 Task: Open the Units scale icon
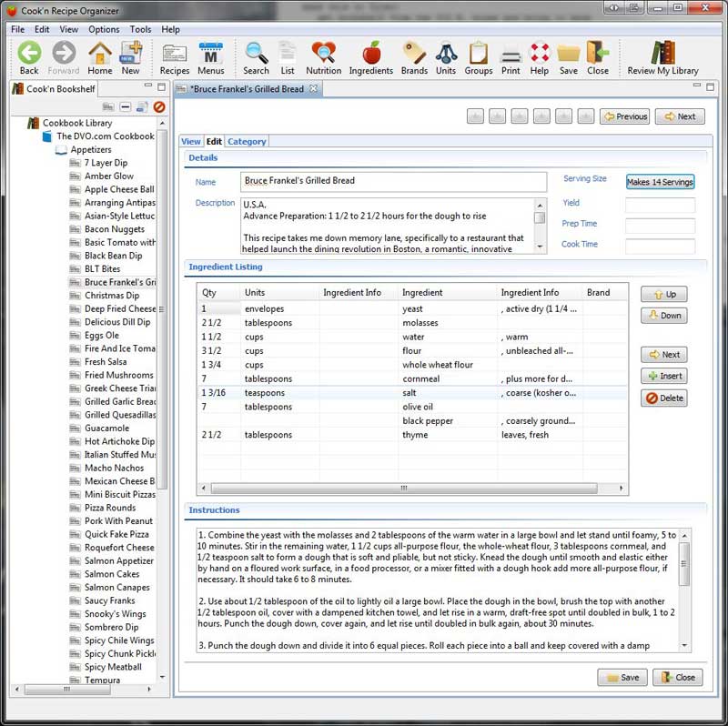446,58
